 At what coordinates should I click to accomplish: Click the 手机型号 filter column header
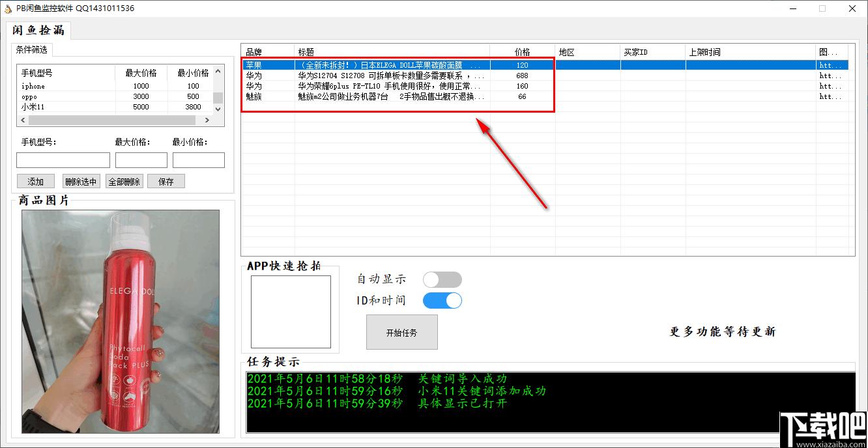(x=66, y=73)
